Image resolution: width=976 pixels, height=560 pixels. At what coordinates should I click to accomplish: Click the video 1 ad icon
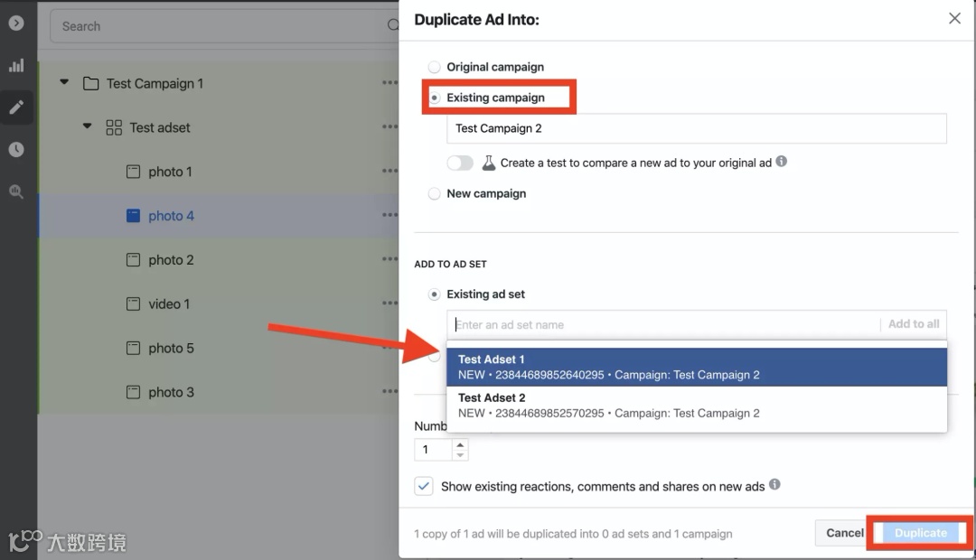(x=133, y=304)
